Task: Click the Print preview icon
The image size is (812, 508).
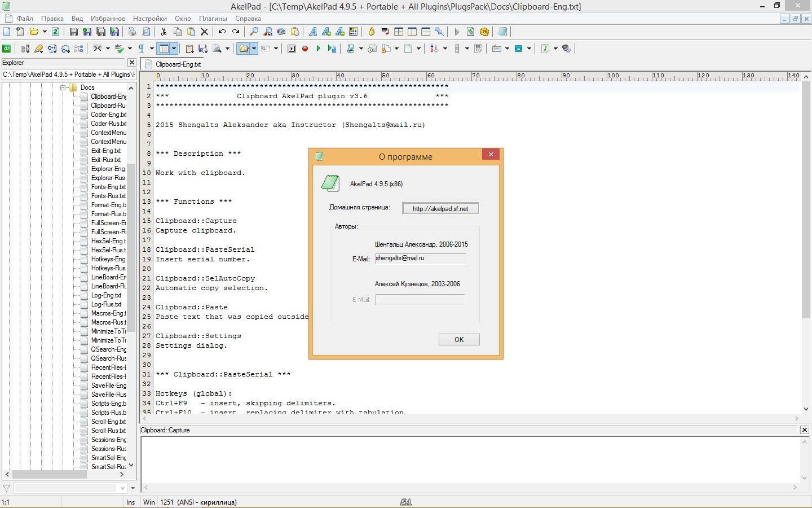Action: click(x=146, y=32)
